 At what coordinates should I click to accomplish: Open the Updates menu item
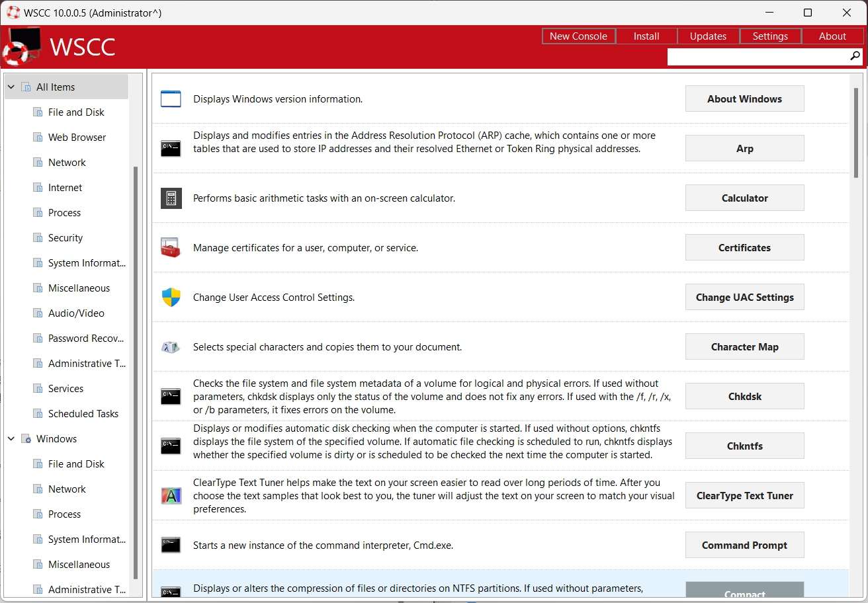[x=708, y=36]
